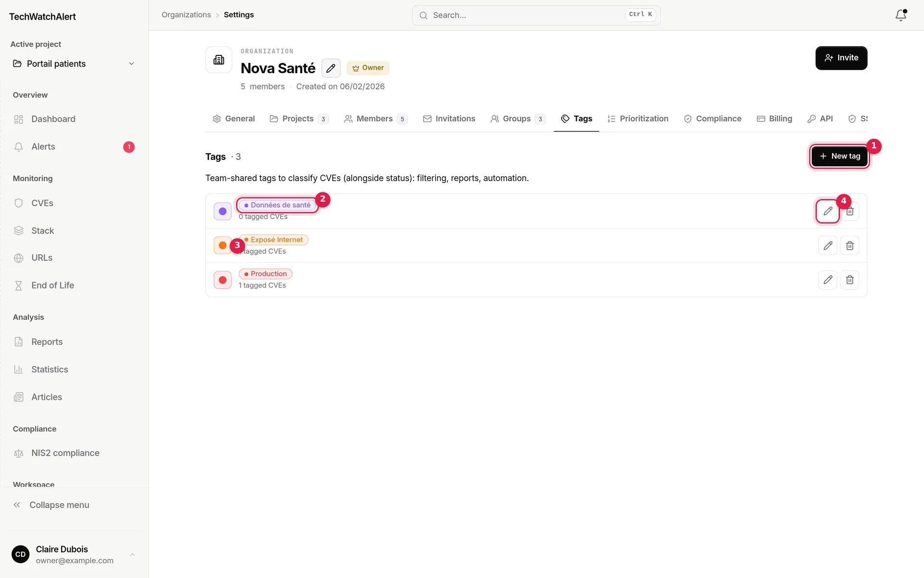Screen dimensions: 924x578
Task: Open Articles page
Action: [x=74, y=397]
